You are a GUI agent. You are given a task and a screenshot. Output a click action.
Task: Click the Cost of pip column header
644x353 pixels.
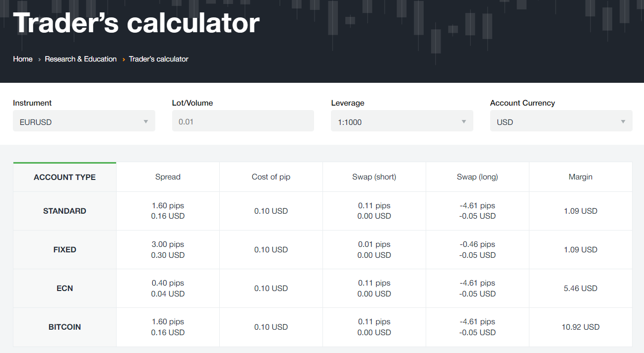tap(271, 177)
